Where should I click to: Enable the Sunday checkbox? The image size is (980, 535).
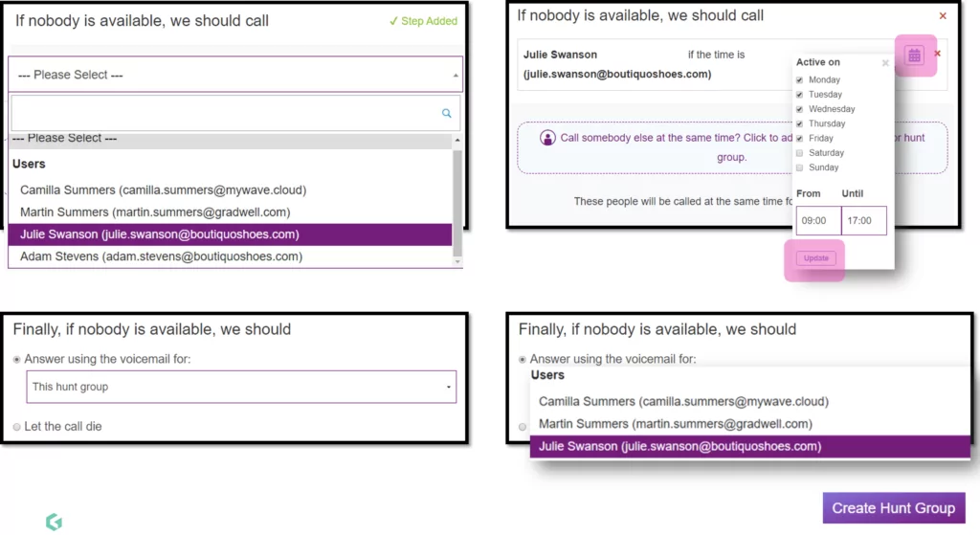point(799,167)
